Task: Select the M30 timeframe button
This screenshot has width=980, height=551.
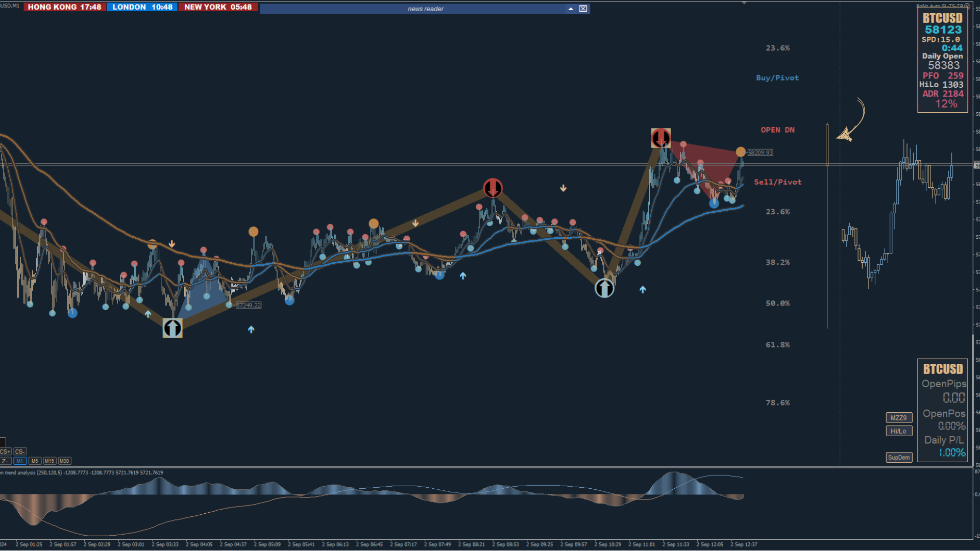Action: tap(64, 461)
